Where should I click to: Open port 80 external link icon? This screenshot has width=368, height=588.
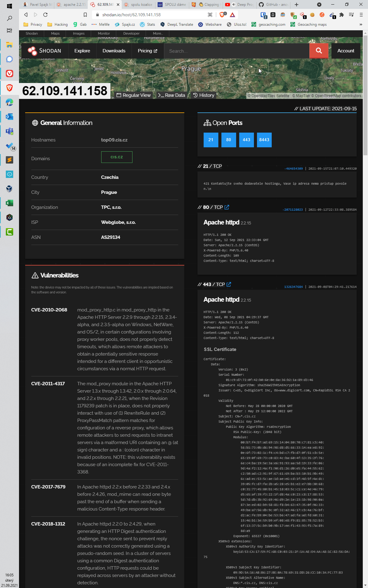pos(227,207)
